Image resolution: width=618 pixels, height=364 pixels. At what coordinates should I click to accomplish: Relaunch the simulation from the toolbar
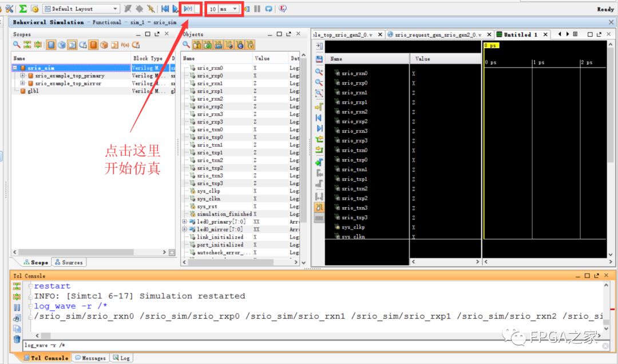[269, 9]
